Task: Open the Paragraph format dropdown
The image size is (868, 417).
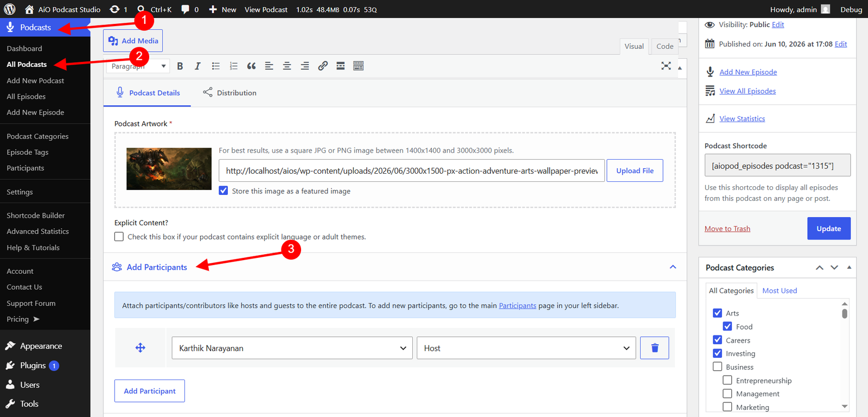Action: pos(138,66)
